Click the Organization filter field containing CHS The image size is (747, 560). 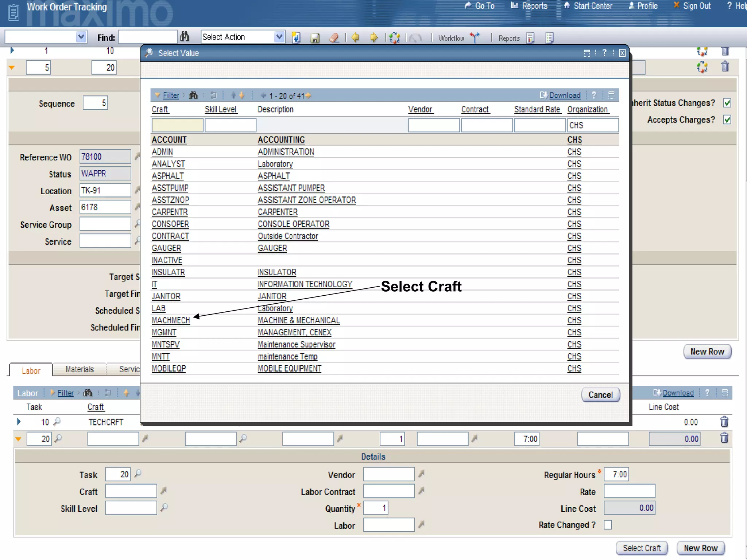[x=593, y=125]
